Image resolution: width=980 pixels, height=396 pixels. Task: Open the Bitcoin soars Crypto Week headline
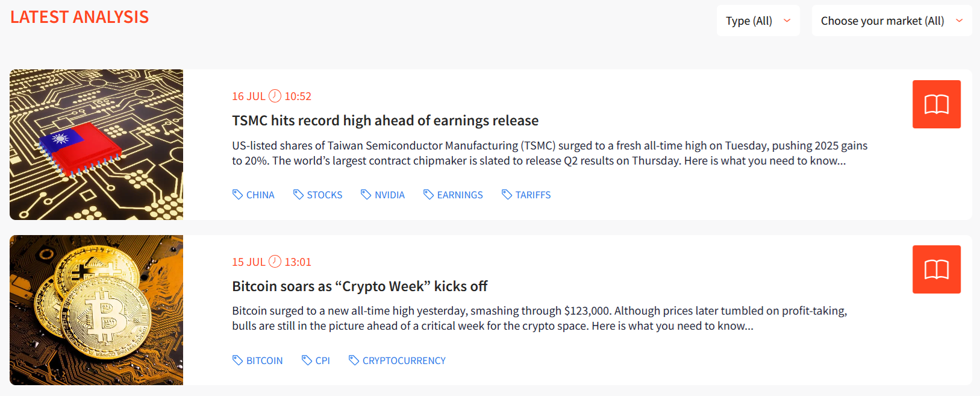pyautogui.click(x=360, y=286)
